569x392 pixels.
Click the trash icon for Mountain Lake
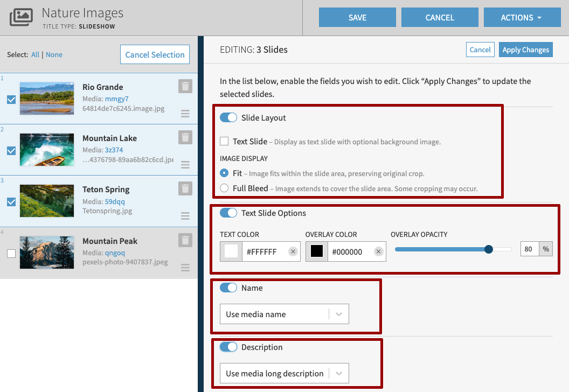coord(185,137)
